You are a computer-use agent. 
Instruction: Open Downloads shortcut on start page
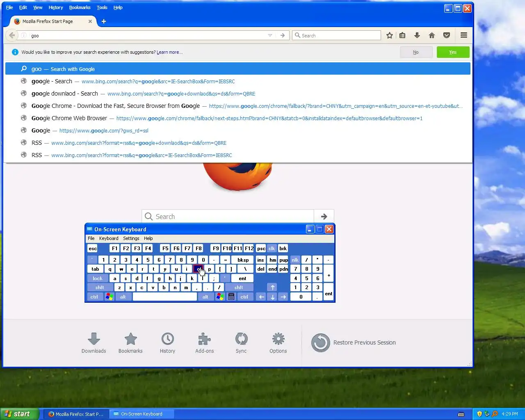tap(94, 343)
